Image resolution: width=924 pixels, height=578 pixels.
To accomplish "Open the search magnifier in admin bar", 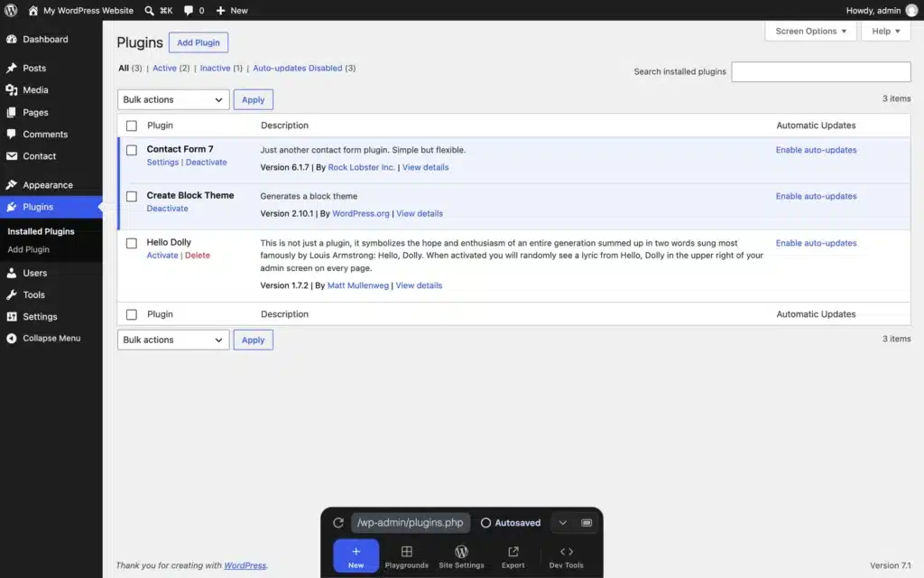I will coord(149,11).
